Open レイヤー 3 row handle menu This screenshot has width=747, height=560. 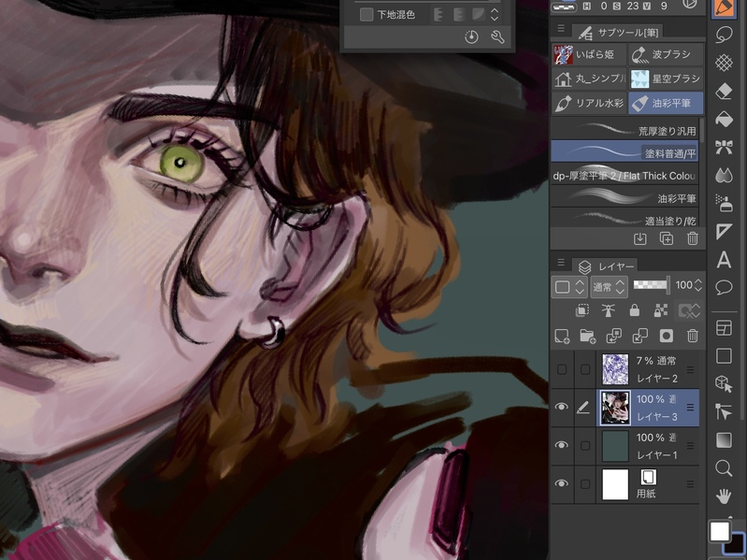690,407
